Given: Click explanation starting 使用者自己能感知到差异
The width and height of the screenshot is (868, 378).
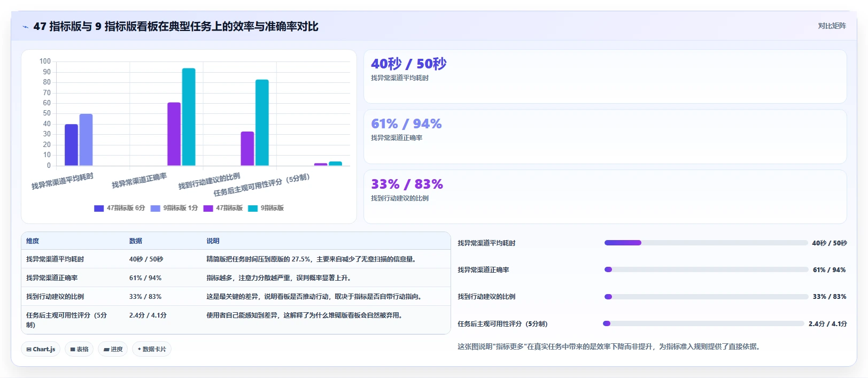Looking at the screenshot, I should click(x=304, y=315).
